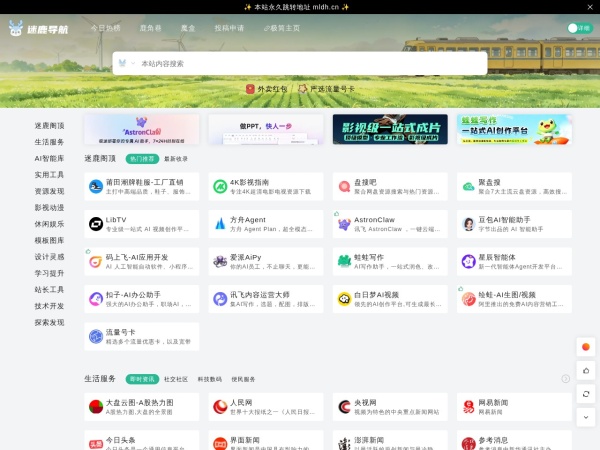Click the 外卖红包 promo link

[x=267, y=89]
